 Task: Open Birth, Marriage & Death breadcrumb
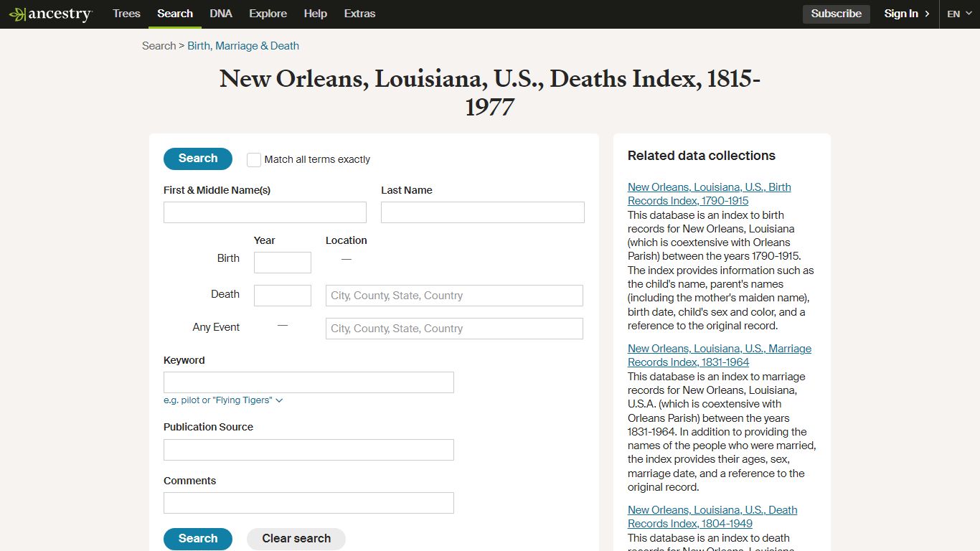coord(243,46)
